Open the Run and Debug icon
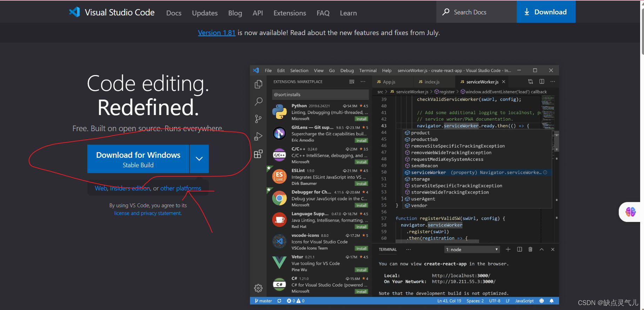644x310 pixels. 259,136
